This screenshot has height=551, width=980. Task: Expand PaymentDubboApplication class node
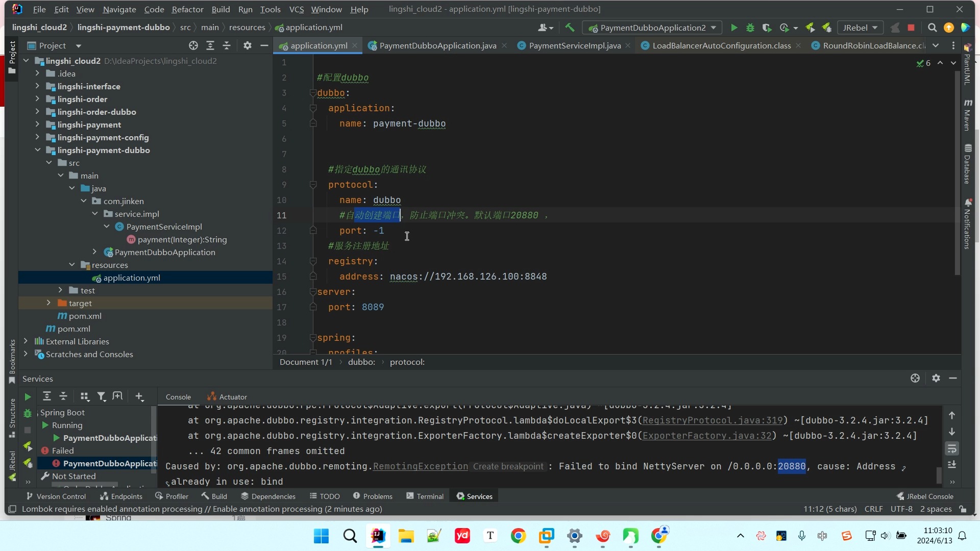[x=95, y=252]
